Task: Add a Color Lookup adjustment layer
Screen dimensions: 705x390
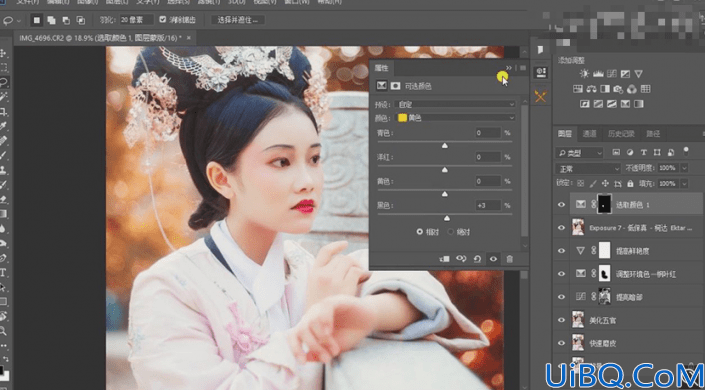Action: point(645,89)
